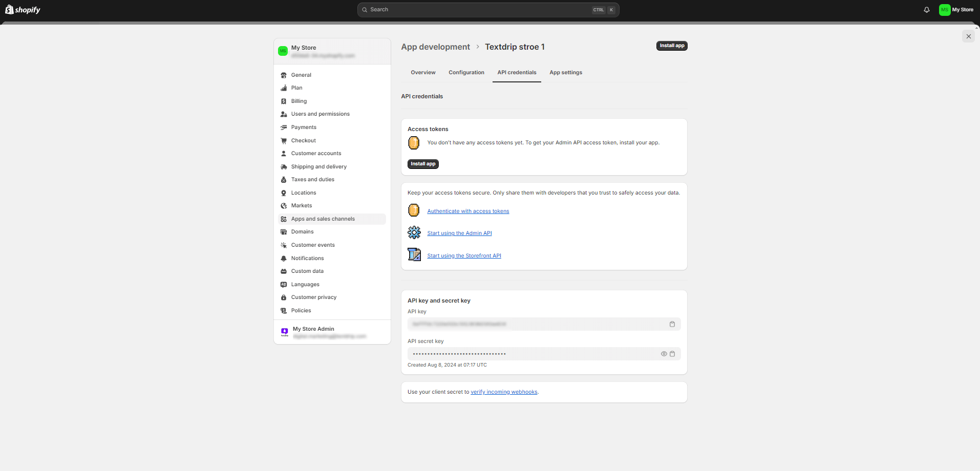Screen dimensions: 980x471
Task: Open Notifications settings in the sidebar
Action: click(x=307, y=258)
